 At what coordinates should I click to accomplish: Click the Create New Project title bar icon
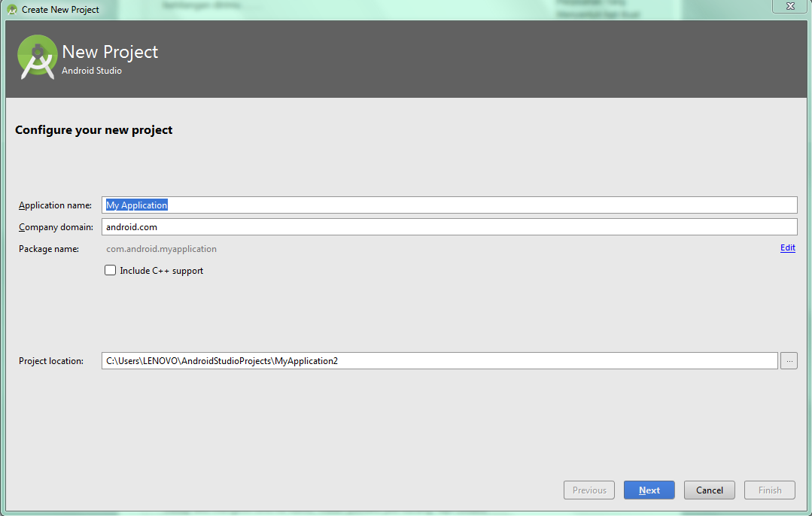pyautogui.click(x=11, y=9)
